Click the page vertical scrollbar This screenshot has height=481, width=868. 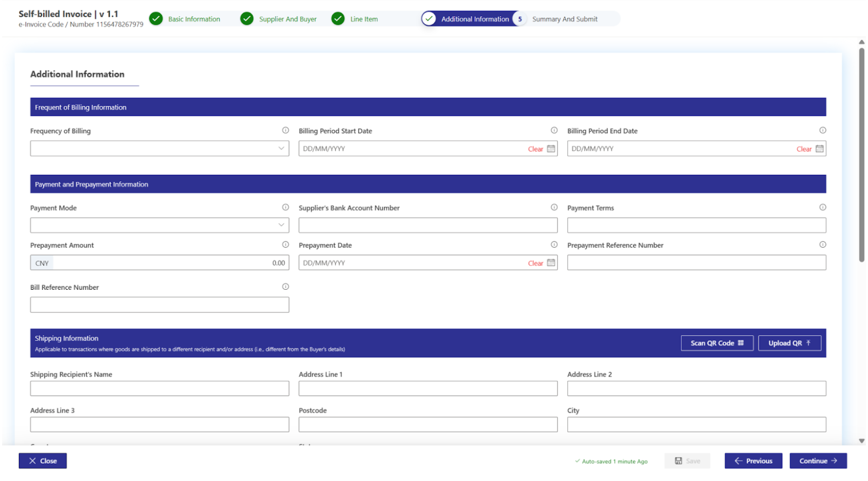click(x=861, y=158)
